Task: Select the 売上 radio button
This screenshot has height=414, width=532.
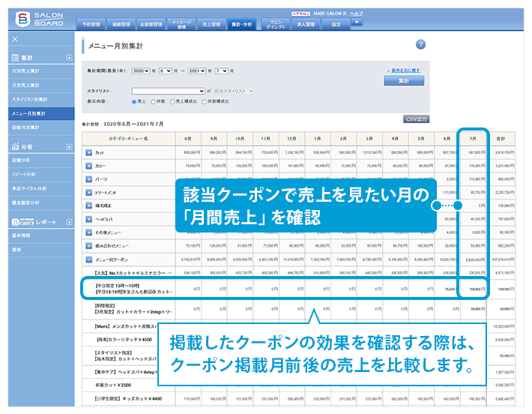Action: click(135, 100)
